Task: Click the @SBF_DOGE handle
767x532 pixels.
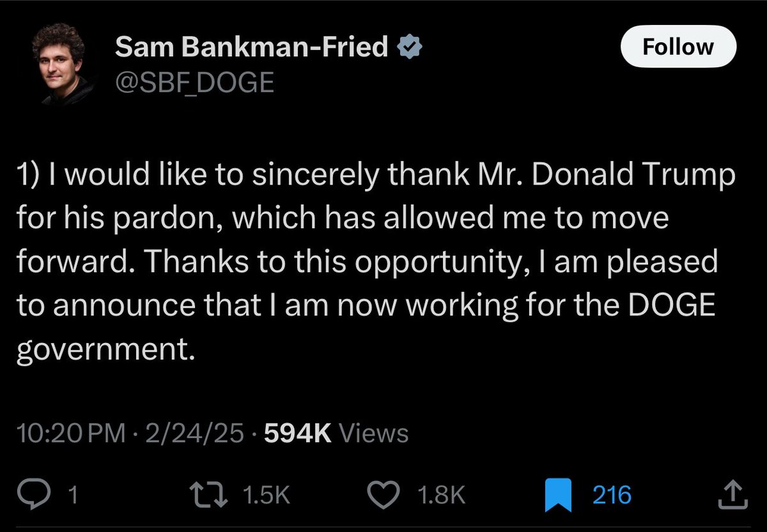Action: (x=194, y=81)
